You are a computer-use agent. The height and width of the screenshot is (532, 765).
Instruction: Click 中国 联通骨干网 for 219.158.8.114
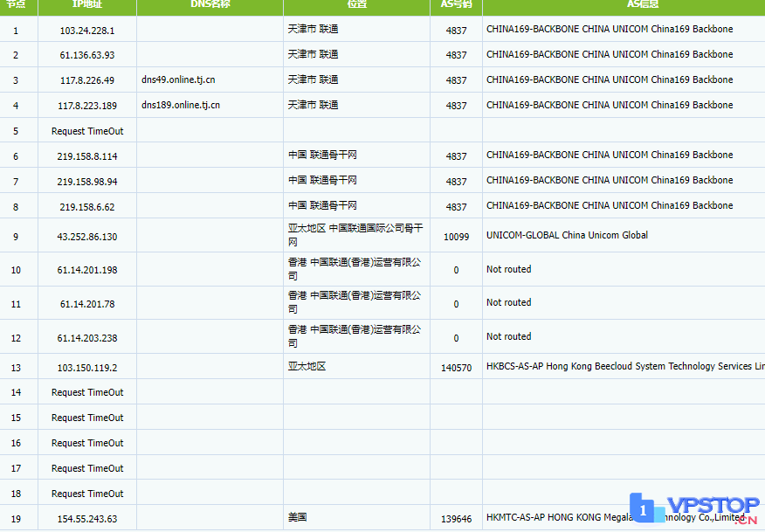click(x=322, y=155)
